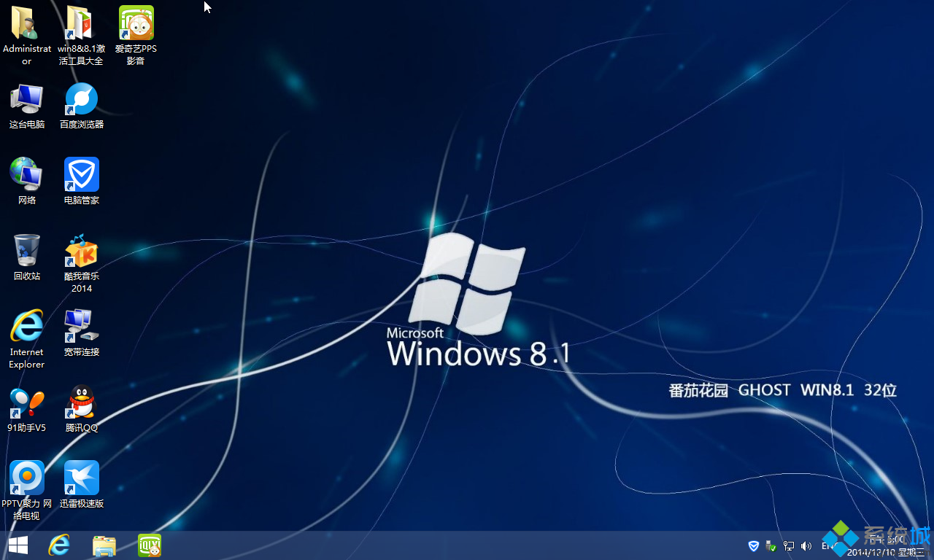
Task: Open the Administrator user folder
Action: click(26, 22)
